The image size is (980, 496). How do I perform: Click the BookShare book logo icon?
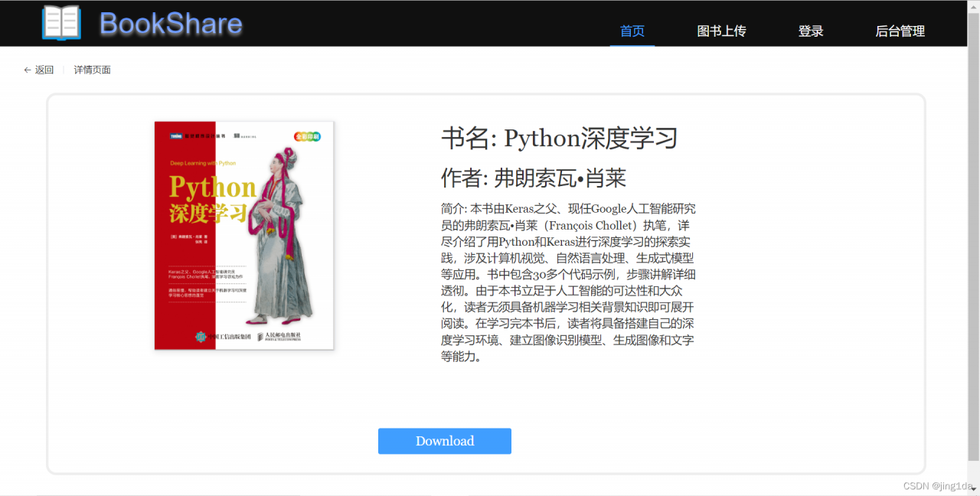61,23
